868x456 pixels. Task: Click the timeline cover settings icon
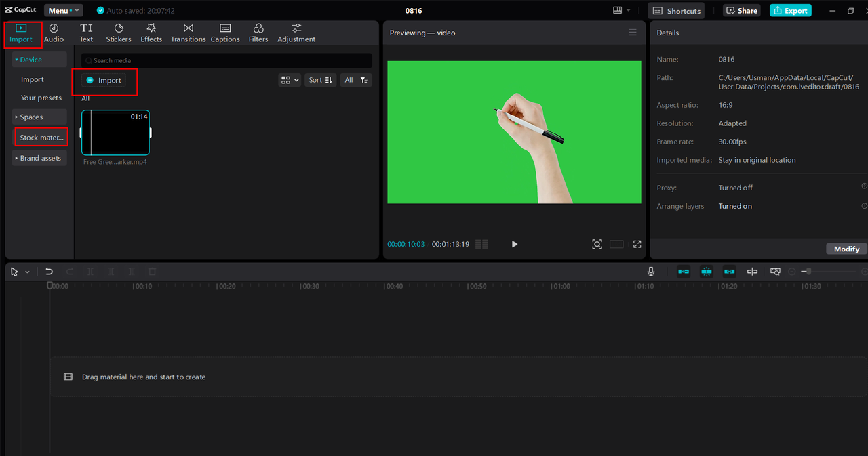coord(775,272)
